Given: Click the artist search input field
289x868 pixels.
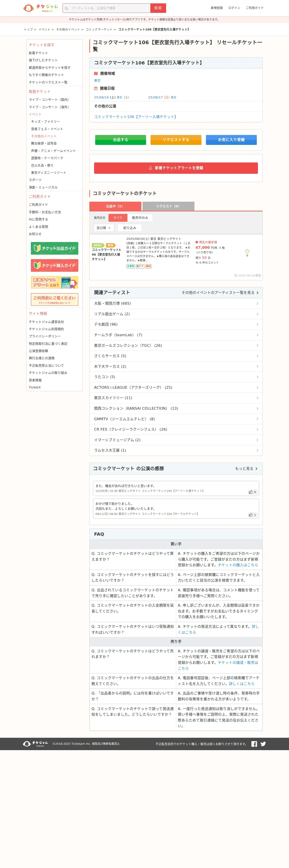Looking at the screenshot, I should pos(110,8).
